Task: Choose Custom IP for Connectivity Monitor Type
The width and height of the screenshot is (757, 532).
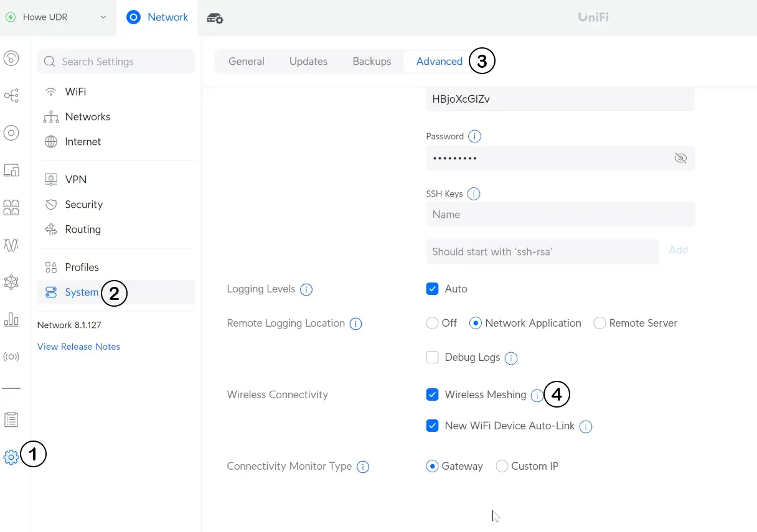Action: coord(502,466)
